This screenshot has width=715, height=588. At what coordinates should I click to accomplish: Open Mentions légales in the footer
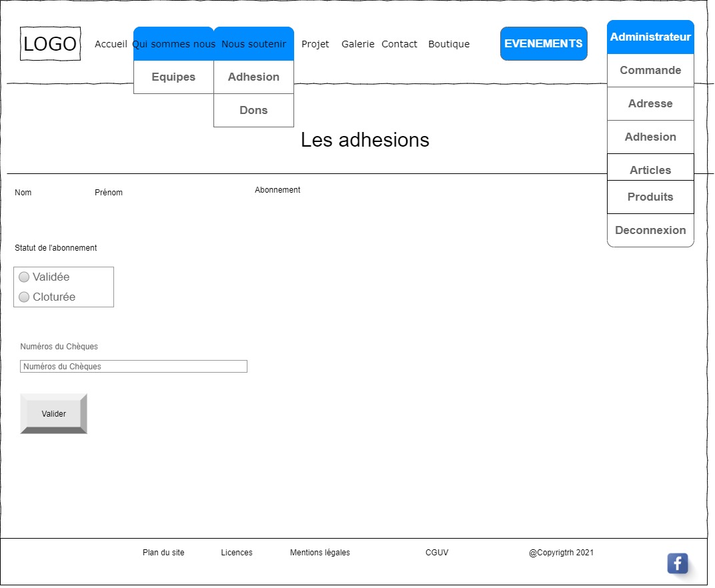point(320,553)
